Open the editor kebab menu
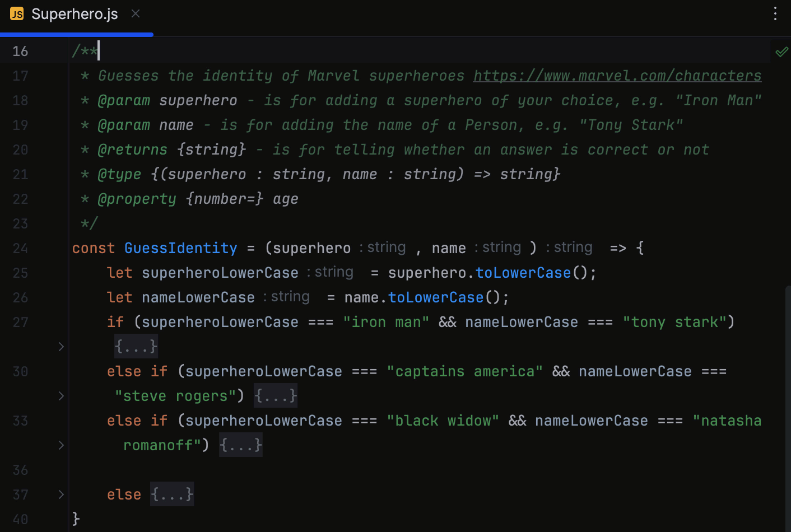The height and width of the screenshot is (532, 791). 775,13
